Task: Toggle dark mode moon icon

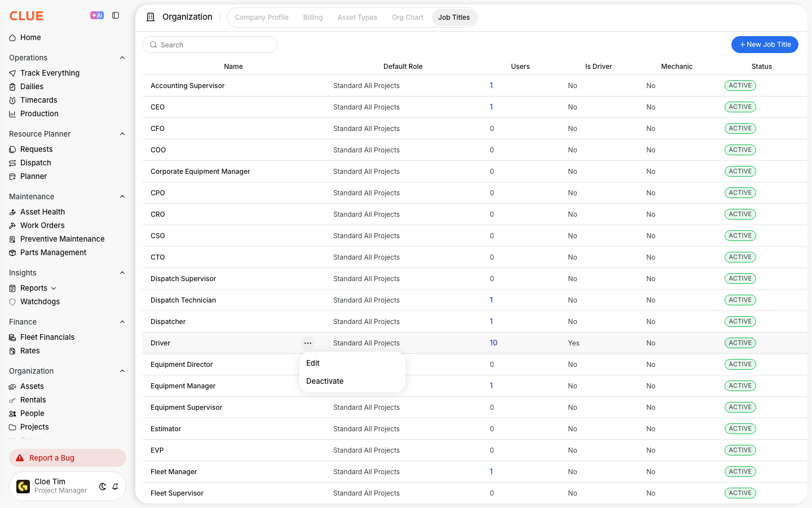Action: point(103,487)
